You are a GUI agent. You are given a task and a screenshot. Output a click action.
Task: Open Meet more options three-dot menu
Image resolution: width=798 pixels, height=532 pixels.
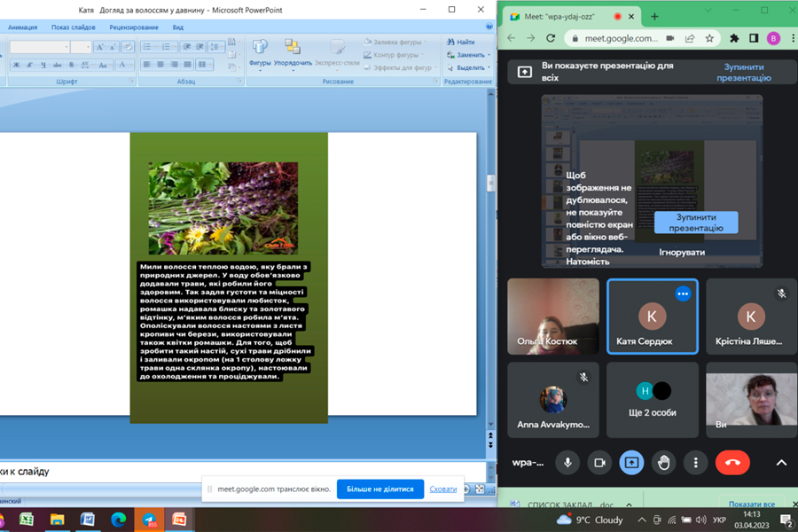click(x=696, y=462)
